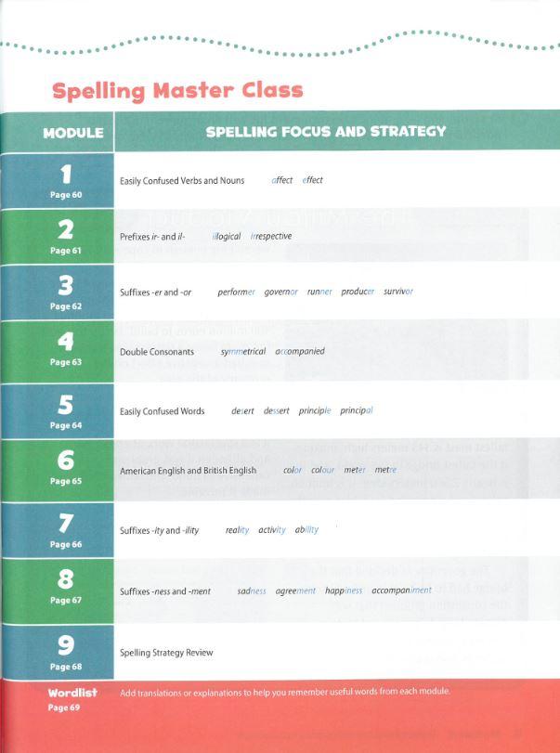Click the word accompaniment
This screenshot has width=560, height=753.
(401, 591)
